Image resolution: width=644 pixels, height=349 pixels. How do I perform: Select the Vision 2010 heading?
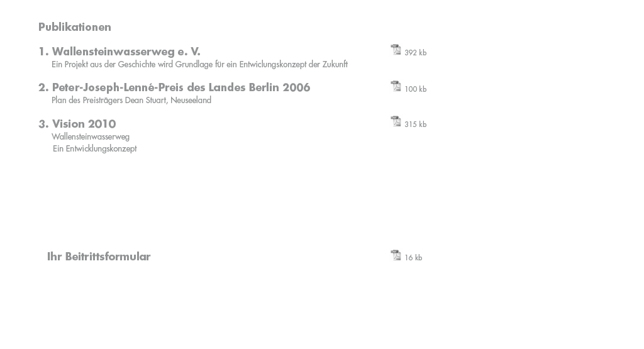[x=84, y=124]
